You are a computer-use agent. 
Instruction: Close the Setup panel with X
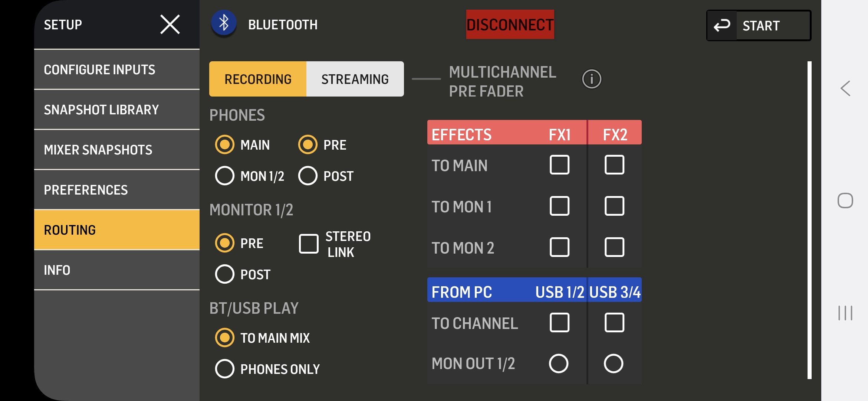pyautogui.click(x=170, y=25)
